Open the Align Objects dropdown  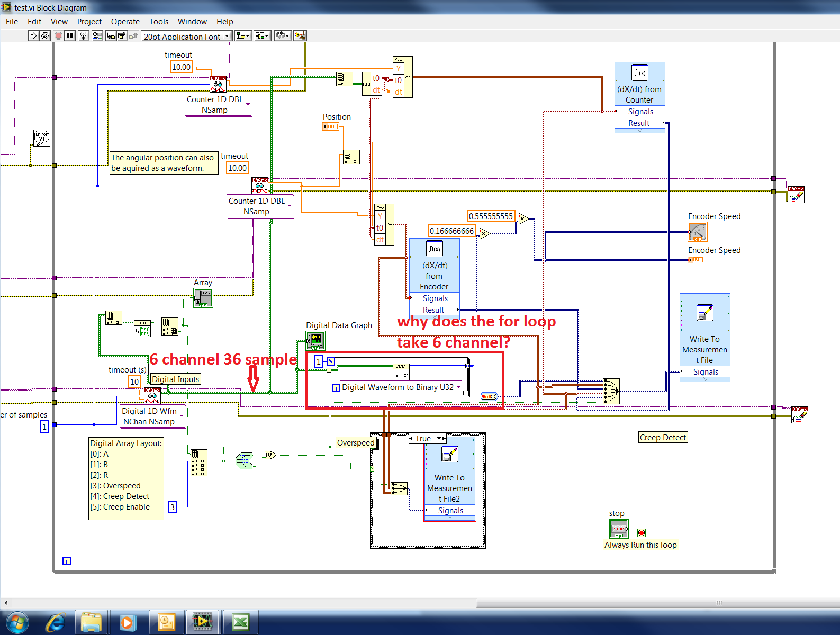point(243,36)
